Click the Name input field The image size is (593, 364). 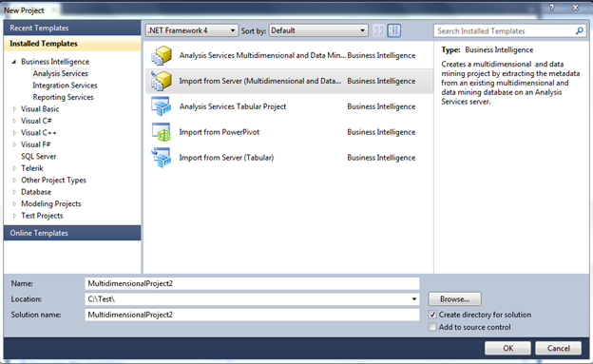252,283
